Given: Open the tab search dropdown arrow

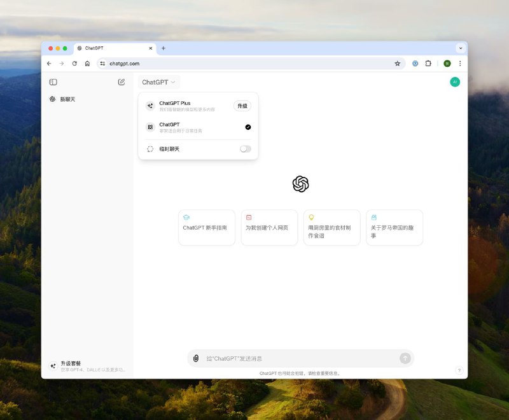Looking at the screenshot, I should coord(460,48).
